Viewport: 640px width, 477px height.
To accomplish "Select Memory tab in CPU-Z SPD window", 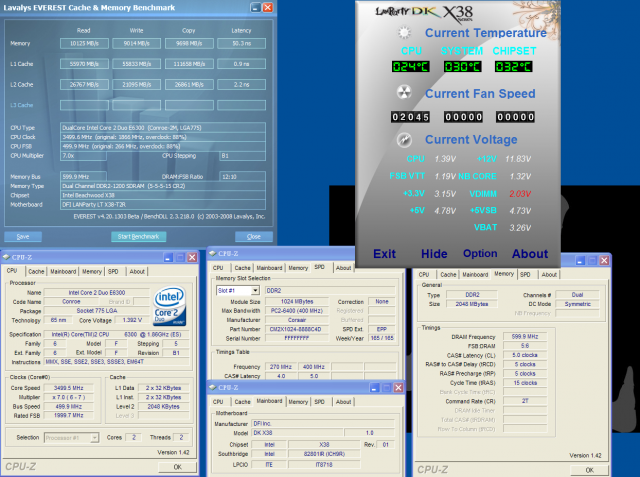I will (x=298, y=268).
